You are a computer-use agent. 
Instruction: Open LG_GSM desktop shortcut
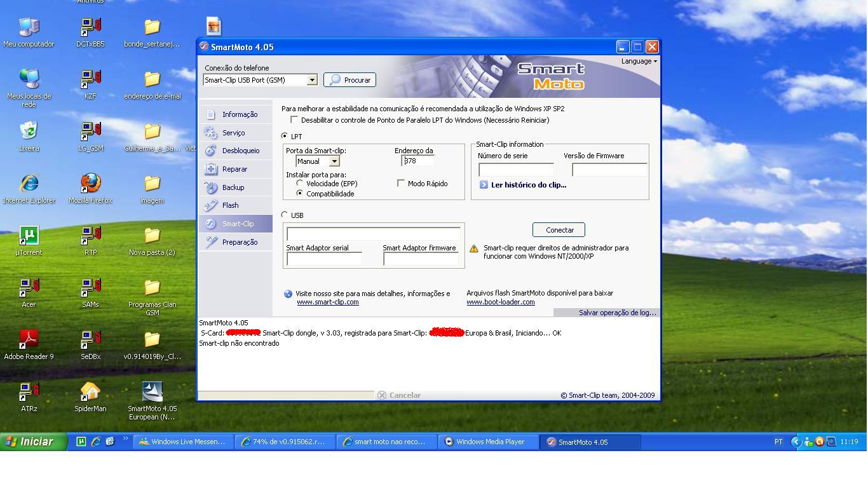click(x=90, y=137)
